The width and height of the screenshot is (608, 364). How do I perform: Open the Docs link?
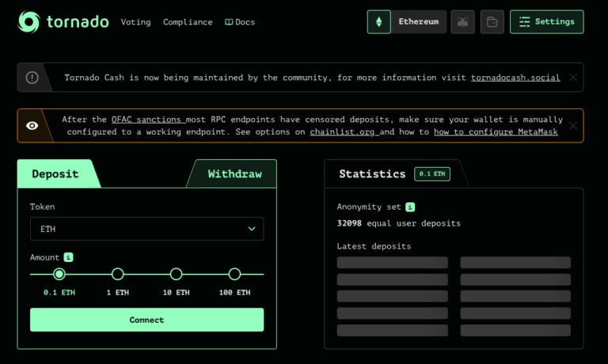(x=240, y=22)
